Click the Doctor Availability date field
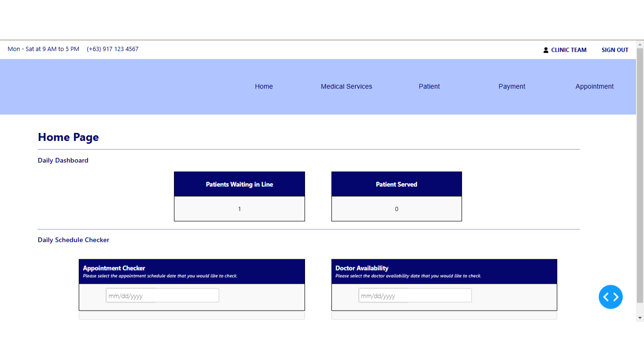644x362 pixels. pos(415,296)
